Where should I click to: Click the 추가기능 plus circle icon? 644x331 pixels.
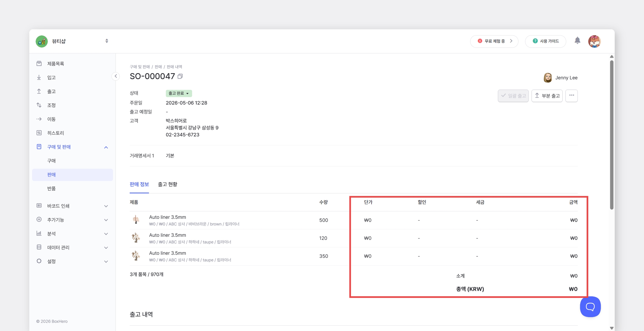[39, 219]
